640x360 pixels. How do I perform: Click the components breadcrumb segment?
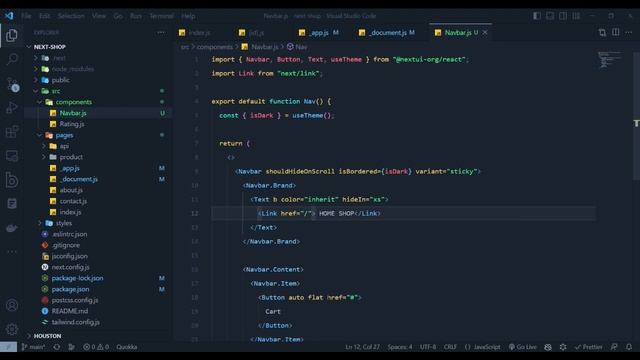(x=215, y=47)
